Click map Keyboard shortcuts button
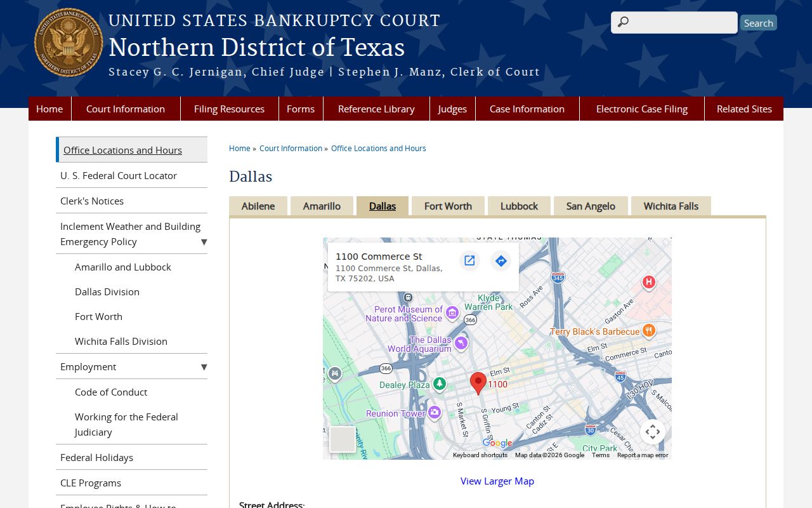Screen dimensions: 812x508 pyautogui.click(x=480, y=455)
